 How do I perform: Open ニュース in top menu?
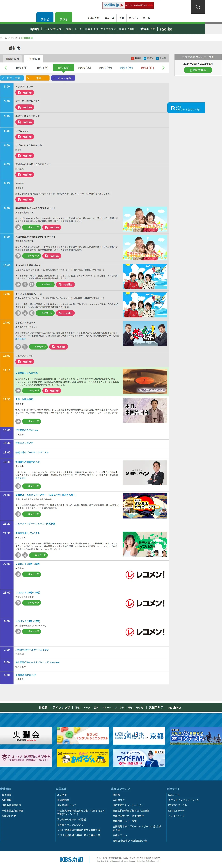coord(109,18)
